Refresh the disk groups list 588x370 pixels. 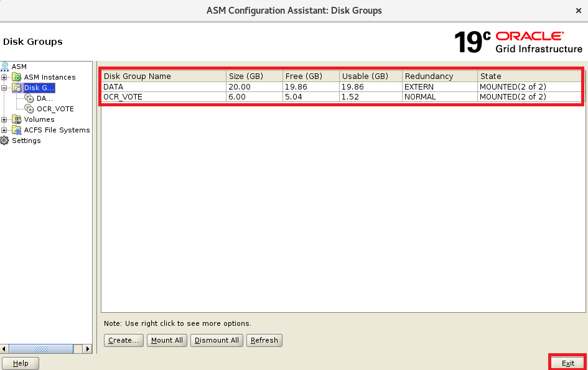pos(264,340)
